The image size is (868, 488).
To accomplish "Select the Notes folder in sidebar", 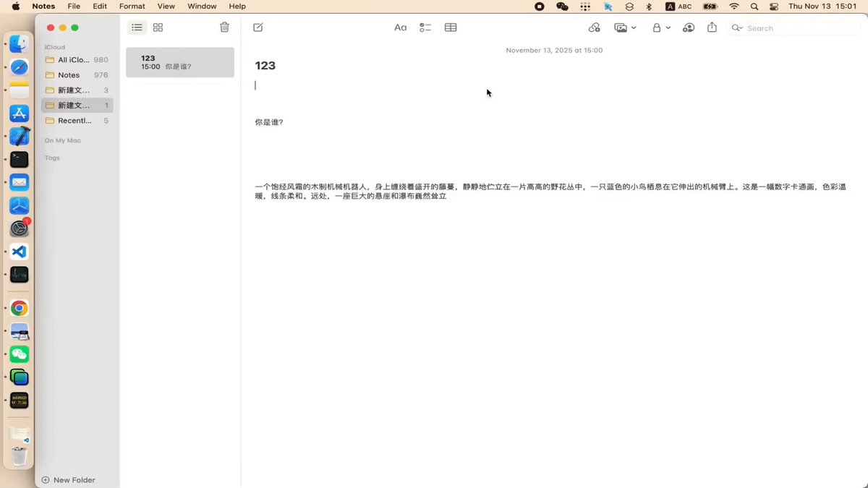I will (69, 75).
